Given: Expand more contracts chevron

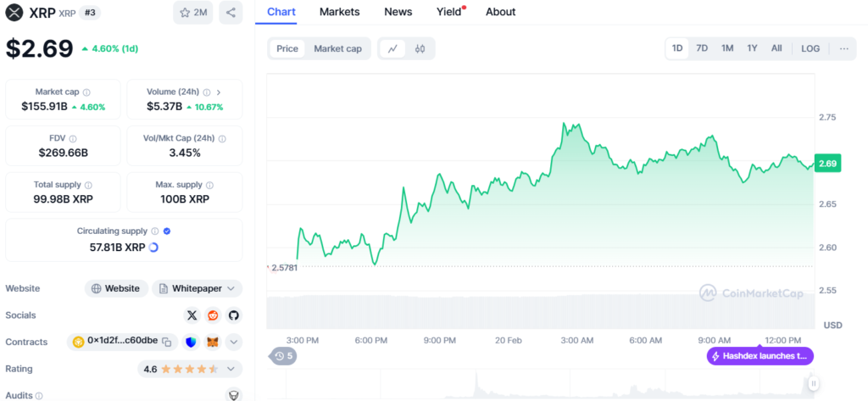Looking at the screenshot, I should 234,342.
